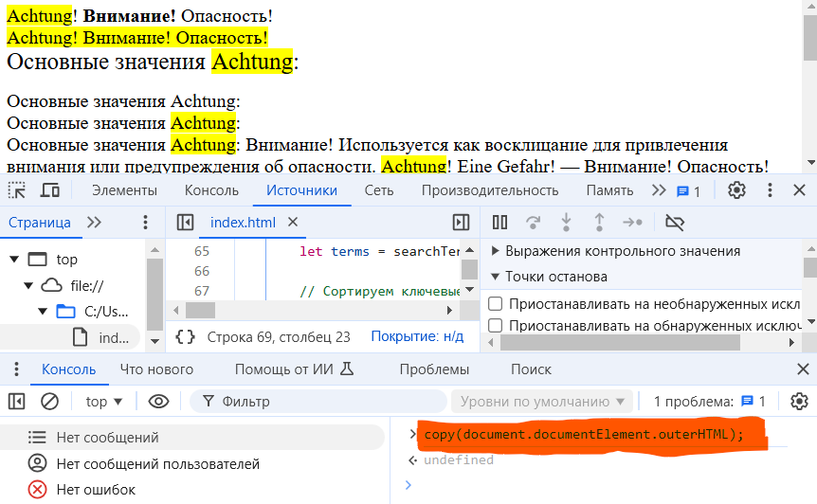This screenshot has height=504, width=817.
Task: Click the debugger pane horizontal scrollbar
Action: [x=620, y=343]
